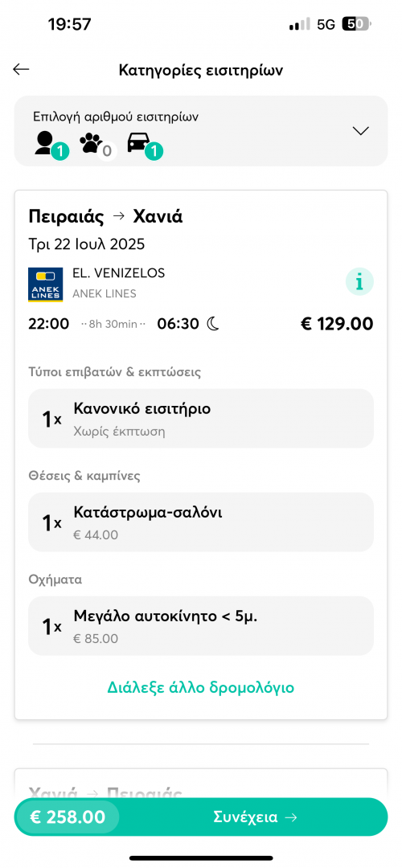This screenshot has width=402, height=868.
Task: Open the Μεγάλο αυτοκίνητο < 5μ. vehicle selector
Action: (x=201, y=625)
